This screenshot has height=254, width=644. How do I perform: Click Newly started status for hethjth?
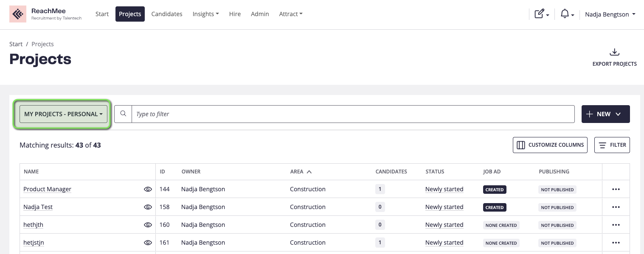pos(444,225)
